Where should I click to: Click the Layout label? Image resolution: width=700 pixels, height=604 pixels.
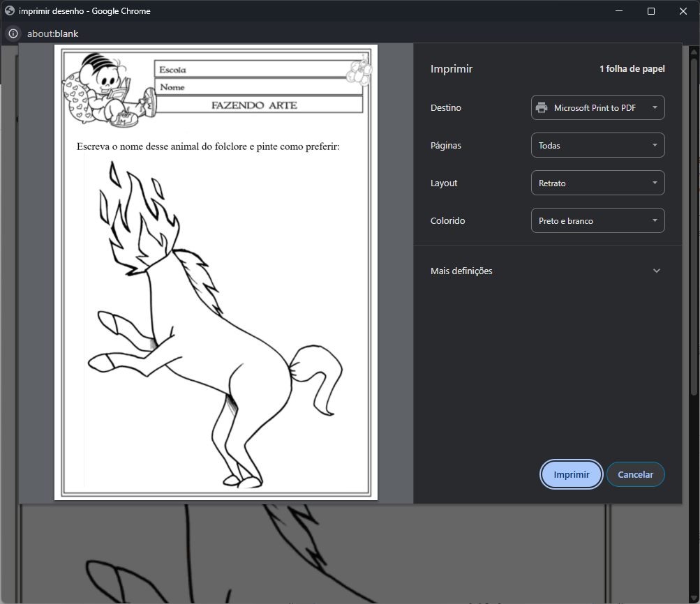pyautogui.click(x=444, y=183)
